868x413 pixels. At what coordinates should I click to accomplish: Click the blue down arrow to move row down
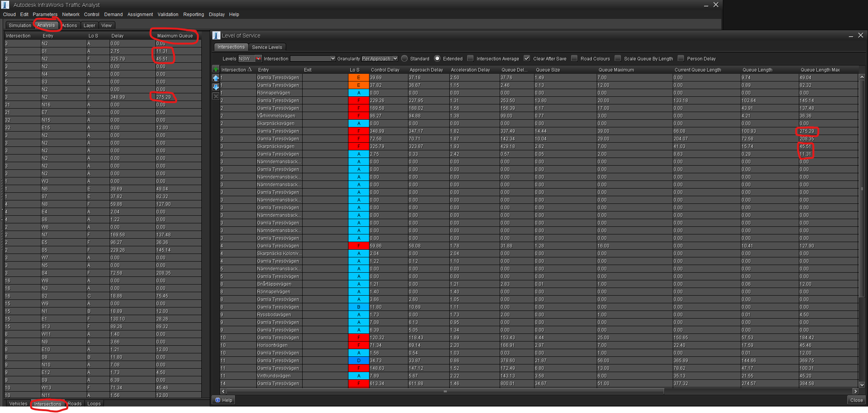[x=216, y=87]
